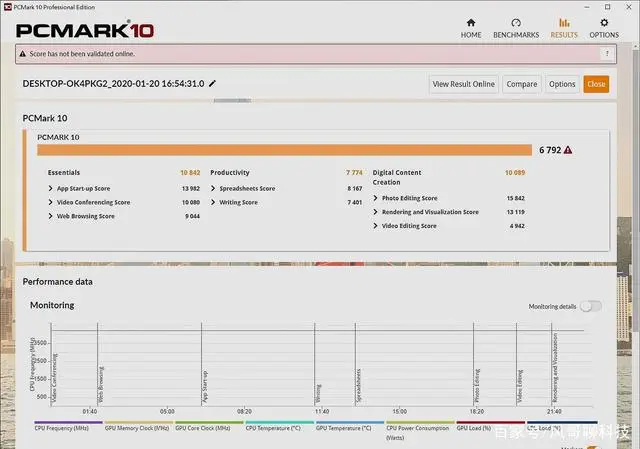Viewport: 640px width, 449px height.
Task: Toggle GPU Load (%) legend series
Action: tap(491, 426)
